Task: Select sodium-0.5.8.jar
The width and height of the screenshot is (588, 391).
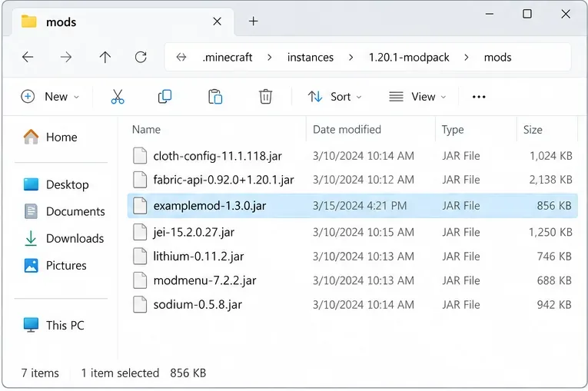Action: [353, 304]
